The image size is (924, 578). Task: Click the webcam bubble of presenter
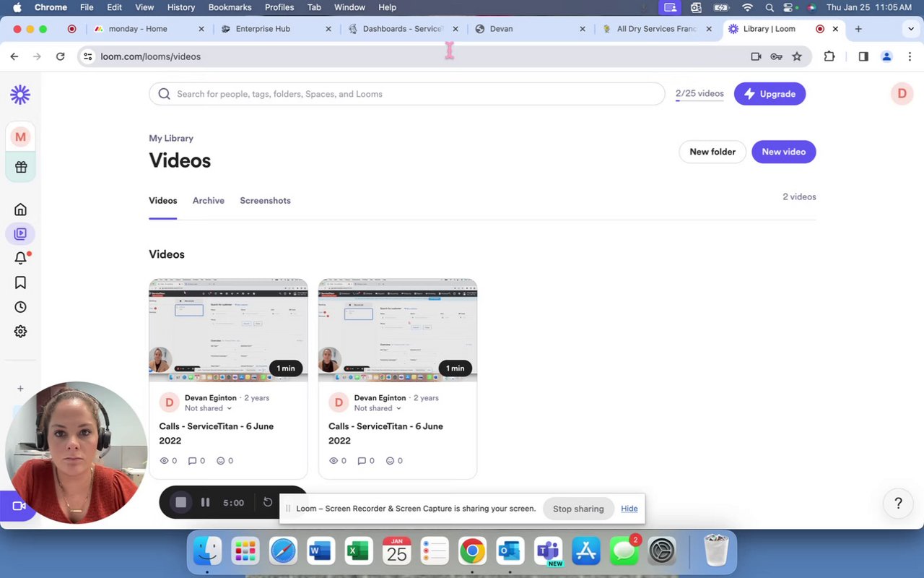coord(75,453)
